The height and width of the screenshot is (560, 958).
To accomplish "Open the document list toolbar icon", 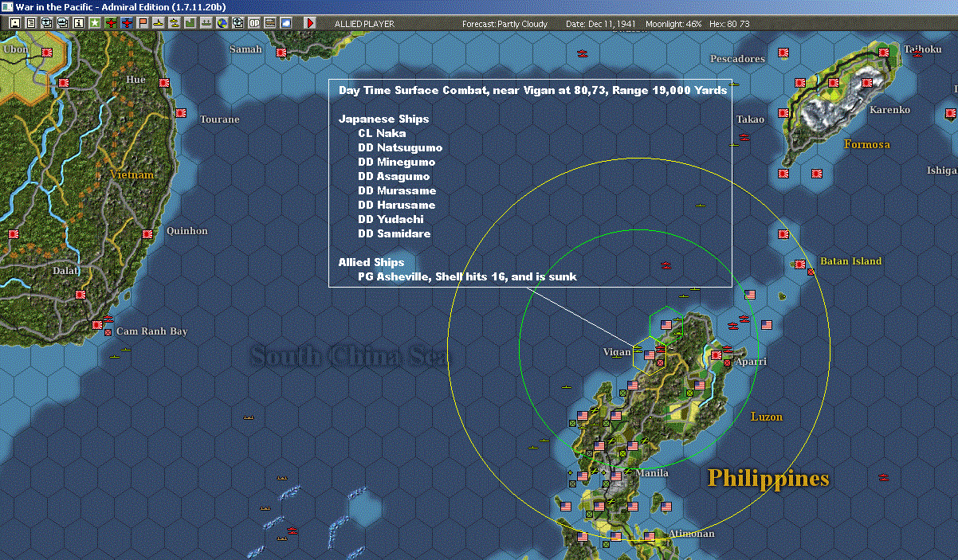I will 31,23.
